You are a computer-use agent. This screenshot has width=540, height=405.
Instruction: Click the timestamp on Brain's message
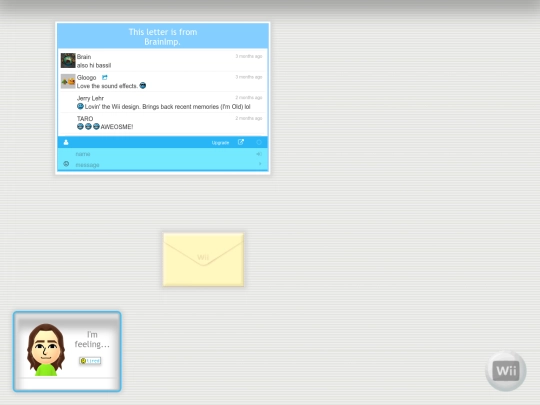[x=249, y=56]
